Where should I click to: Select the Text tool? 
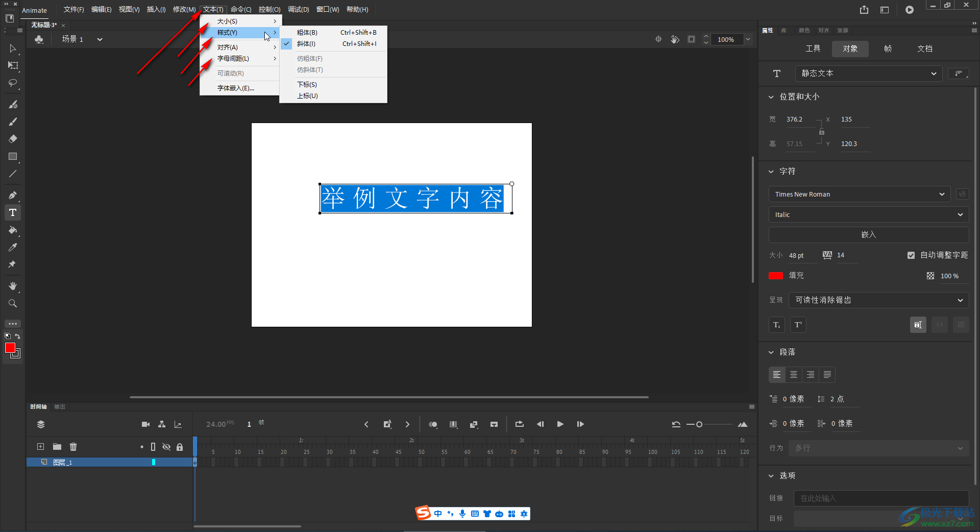coord(13,212)
